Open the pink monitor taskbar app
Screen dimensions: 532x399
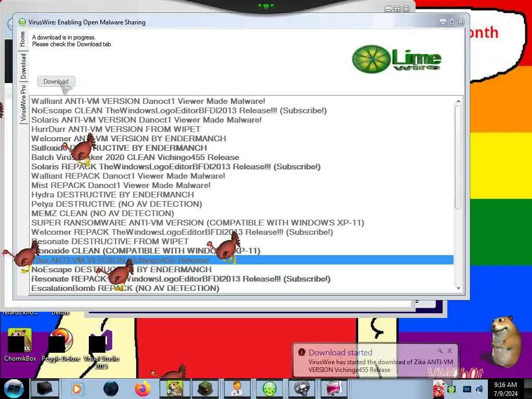pos(334,389)
